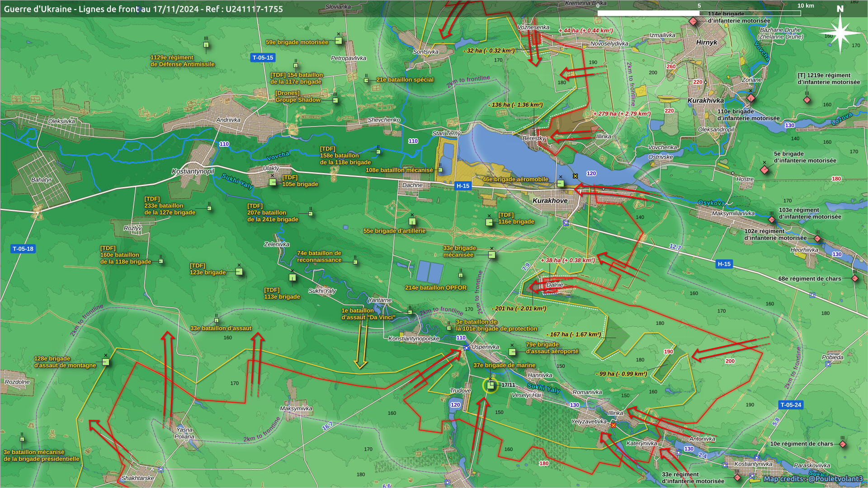Click the 128e brigade d'assaut de montagne marker
868x488 pixels.
[x=106, y=362]
